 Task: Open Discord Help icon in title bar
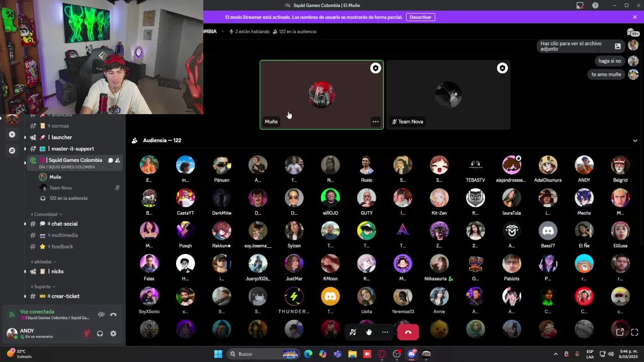(x=596, y=6)
